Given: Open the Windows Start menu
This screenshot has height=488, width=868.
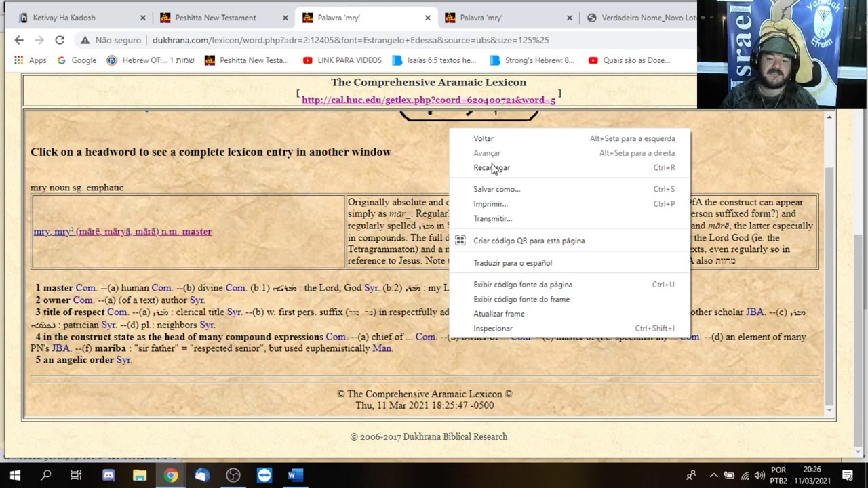Looking at the screenshot, I should tap(15, 475).
